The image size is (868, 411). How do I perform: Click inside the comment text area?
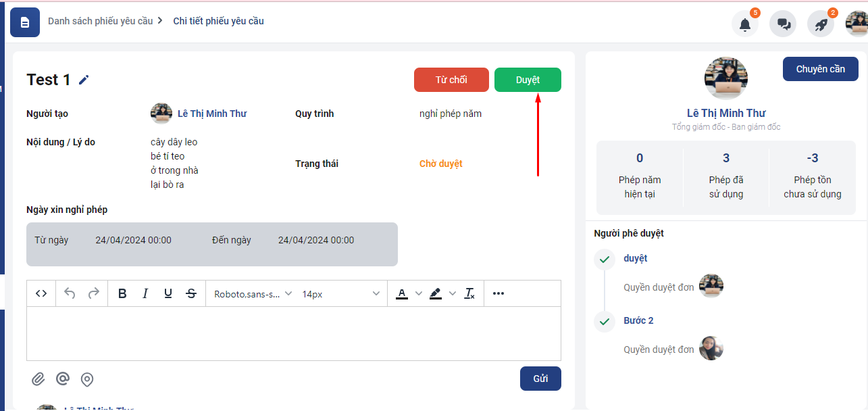pyautogui.click(x=293, y=333)
